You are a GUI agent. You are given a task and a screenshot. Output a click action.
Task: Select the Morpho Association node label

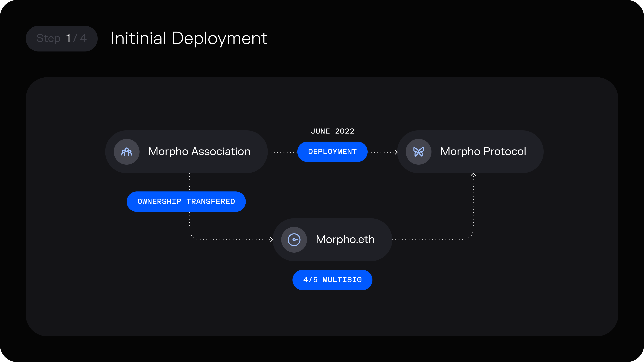click(x=199, y=151)
